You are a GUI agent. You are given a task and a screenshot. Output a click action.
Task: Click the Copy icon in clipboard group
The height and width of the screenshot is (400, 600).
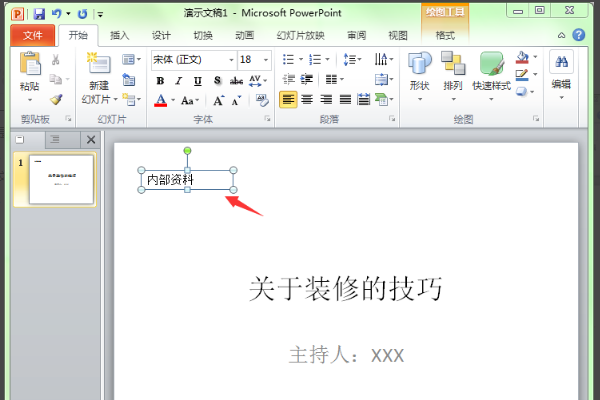(x=56, y=79)
